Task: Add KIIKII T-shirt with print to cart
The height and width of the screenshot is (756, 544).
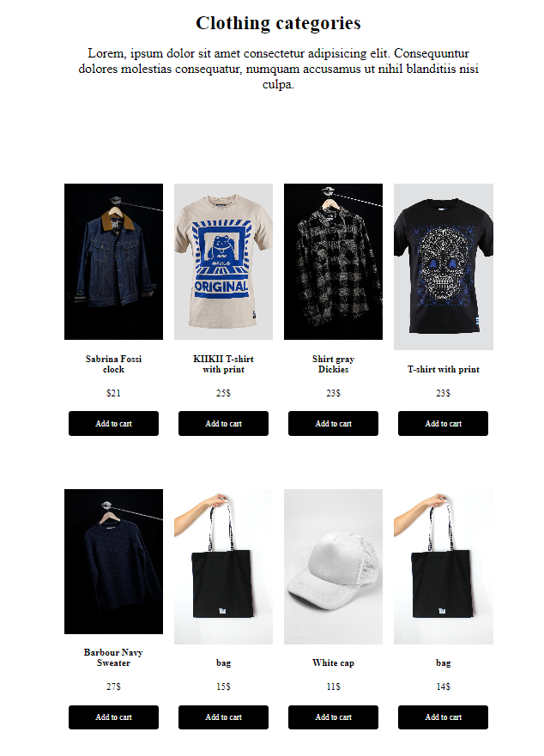Action: 223,423
